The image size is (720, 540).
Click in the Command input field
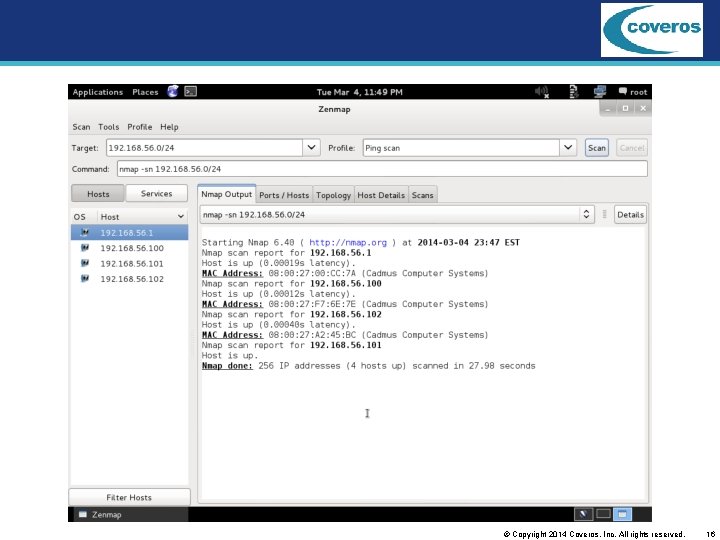(x=382, y=169)
